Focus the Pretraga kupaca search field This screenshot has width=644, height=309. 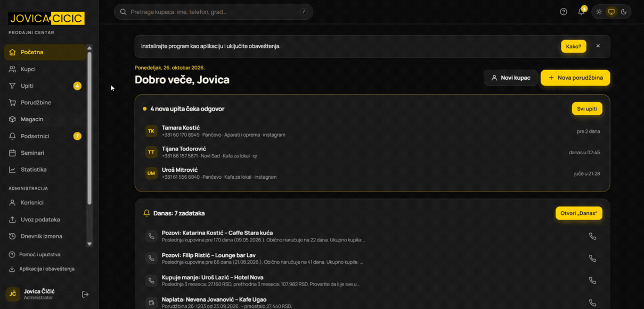214,12
